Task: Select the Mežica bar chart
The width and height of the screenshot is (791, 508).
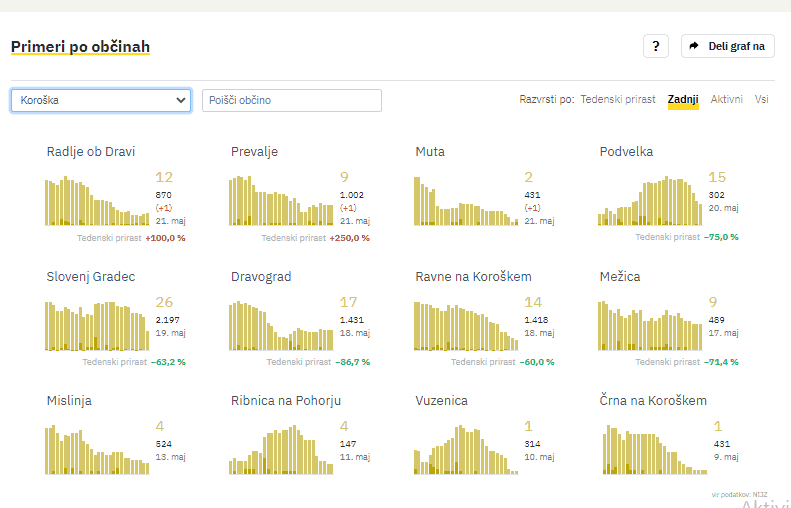Action: pyautogui.click(x=649, y=326)
